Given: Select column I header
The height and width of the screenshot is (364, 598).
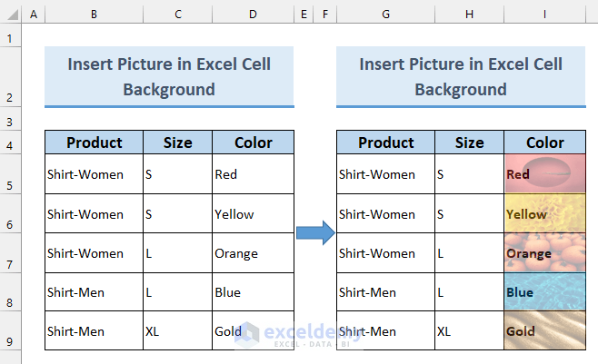Looking at the screenshot, I should click(x=544, y=15).
